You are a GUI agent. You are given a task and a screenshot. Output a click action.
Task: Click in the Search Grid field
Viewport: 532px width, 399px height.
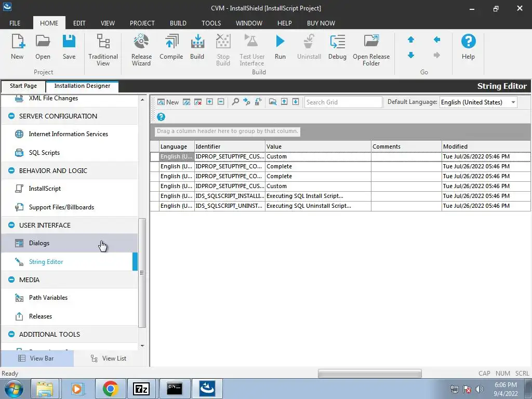343,102
